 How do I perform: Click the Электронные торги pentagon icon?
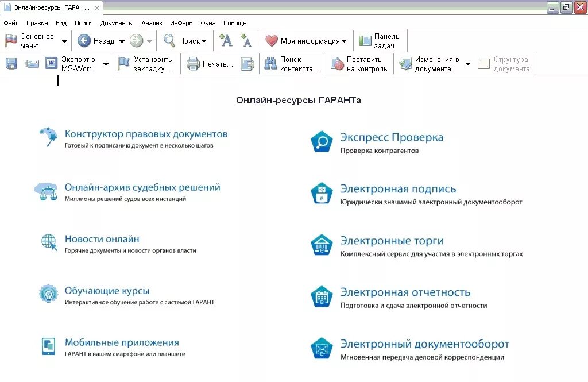pos(322,245)
